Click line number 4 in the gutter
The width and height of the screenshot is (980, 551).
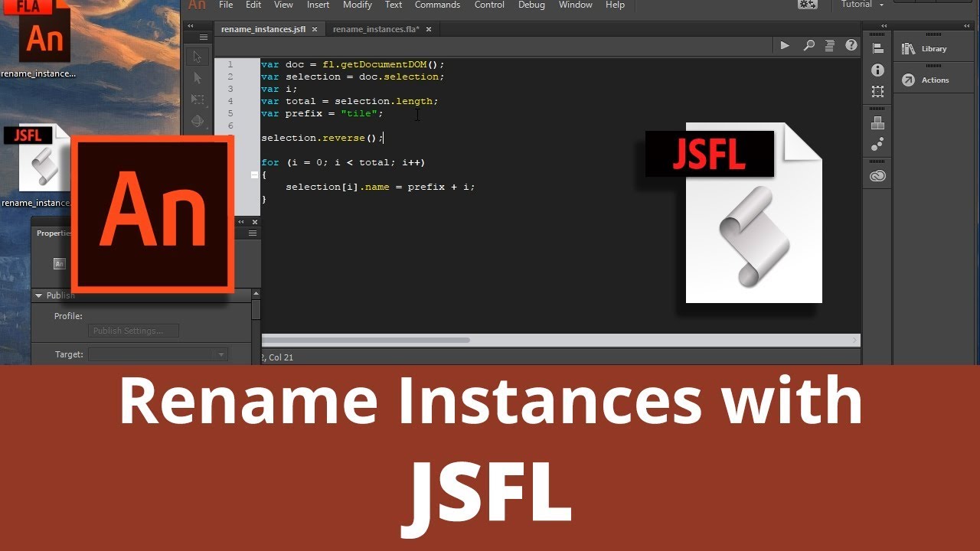[x=230, y=101]
